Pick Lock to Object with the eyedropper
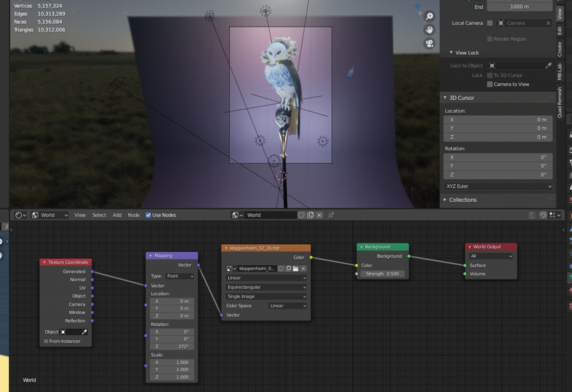The width and height of the screenshot is (572, 392). click(x=548, y=66)
